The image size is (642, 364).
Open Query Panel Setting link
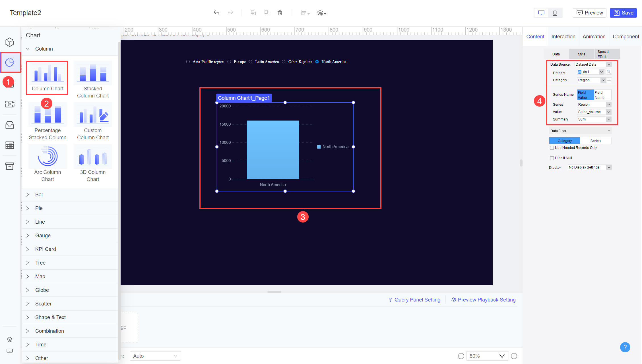click(414, 300)
